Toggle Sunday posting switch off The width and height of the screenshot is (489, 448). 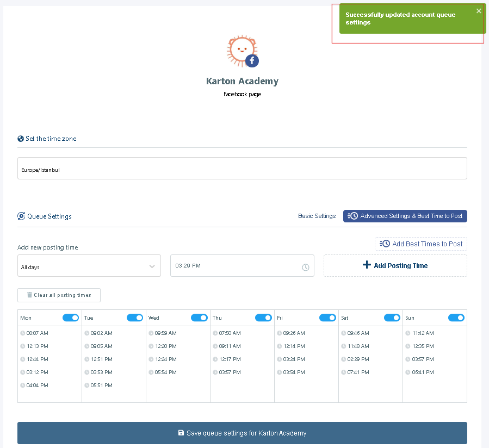456,318
